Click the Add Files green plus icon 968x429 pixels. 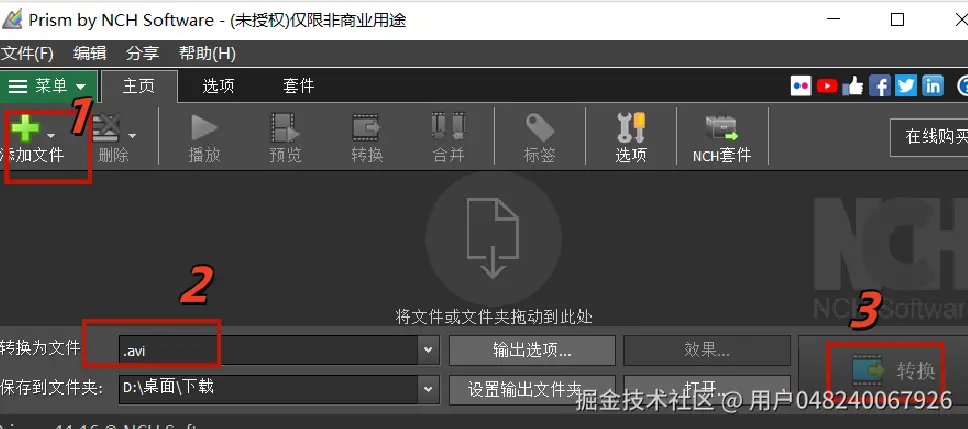point(26,129)
